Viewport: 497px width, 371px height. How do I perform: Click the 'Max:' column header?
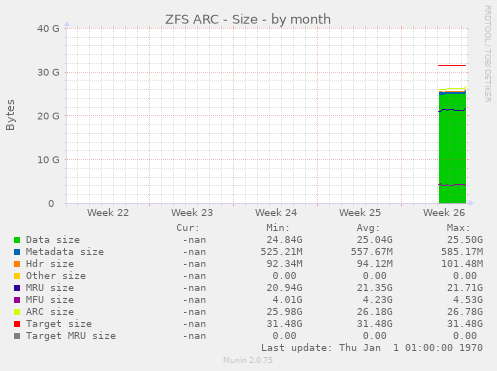(458, 228)
